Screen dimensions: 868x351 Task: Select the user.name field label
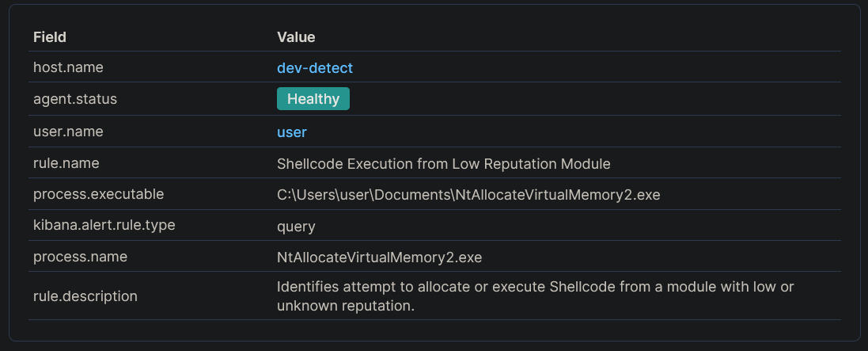point(68,132)
